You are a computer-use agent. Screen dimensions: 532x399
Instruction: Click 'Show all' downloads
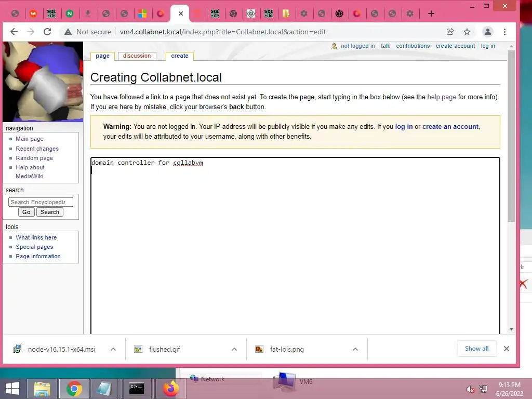[x=477, y=349]
